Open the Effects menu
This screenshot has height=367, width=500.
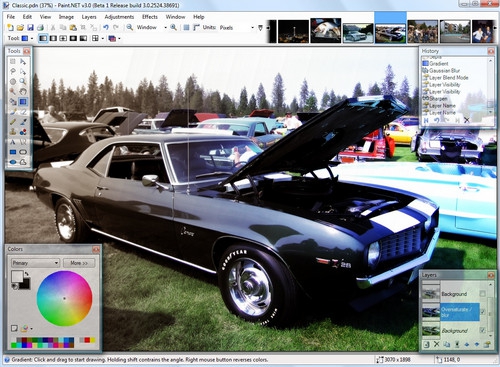click(150, 17)
